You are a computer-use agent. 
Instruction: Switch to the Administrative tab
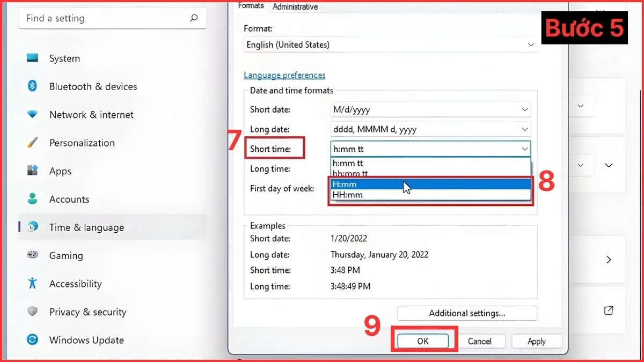[295, 7]
